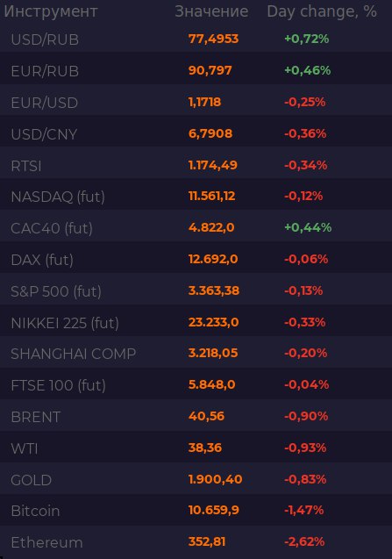Screen dimensions: 392x559
Task: Click the GOLD value 1.900,40
Action: (x=215, y=479)
